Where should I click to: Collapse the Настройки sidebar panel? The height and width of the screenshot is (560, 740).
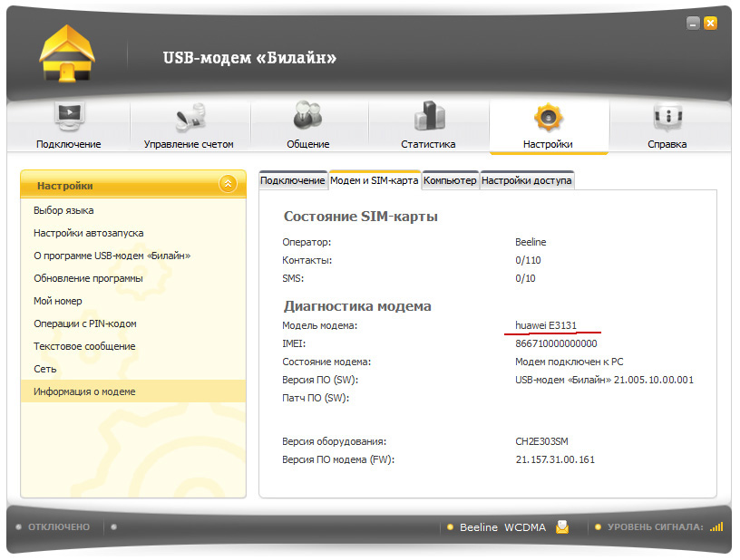[x=228, y=184]
